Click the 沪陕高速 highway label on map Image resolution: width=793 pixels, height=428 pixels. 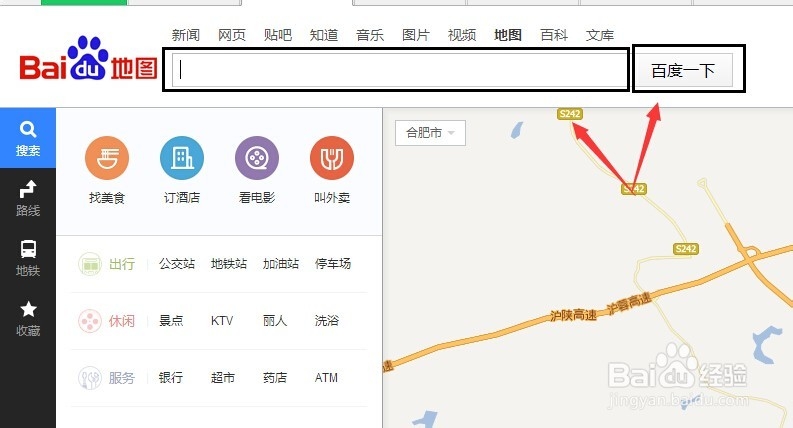click(x=574, y=315)
